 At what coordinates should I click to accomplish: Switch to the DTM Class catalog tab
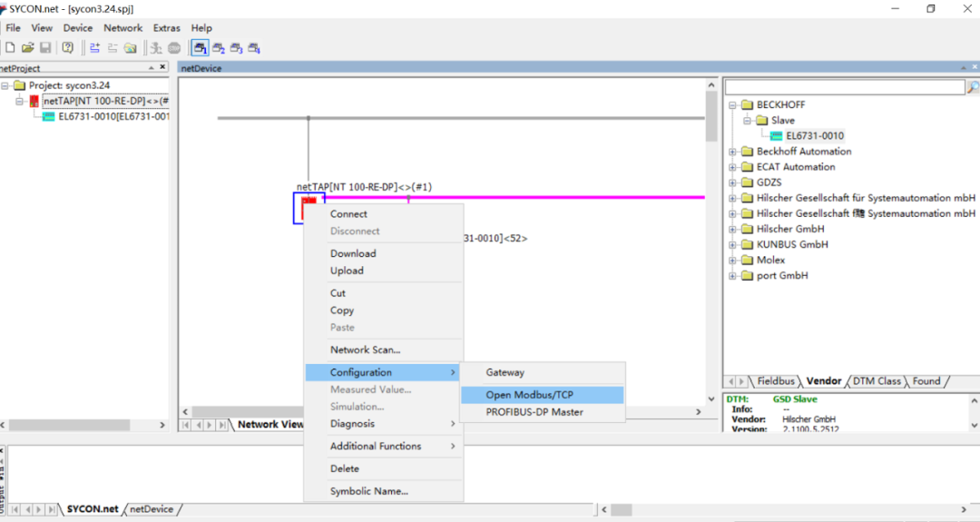pyautogui.click(x=877, y=381)
